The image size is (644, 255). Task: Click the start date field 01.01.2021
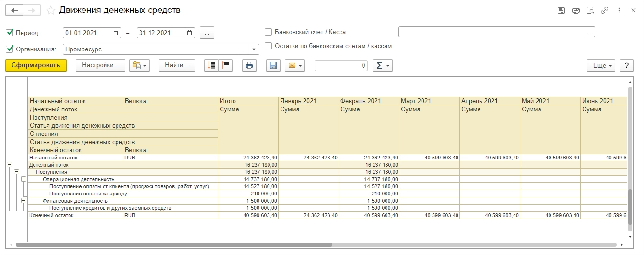[87, 33]
